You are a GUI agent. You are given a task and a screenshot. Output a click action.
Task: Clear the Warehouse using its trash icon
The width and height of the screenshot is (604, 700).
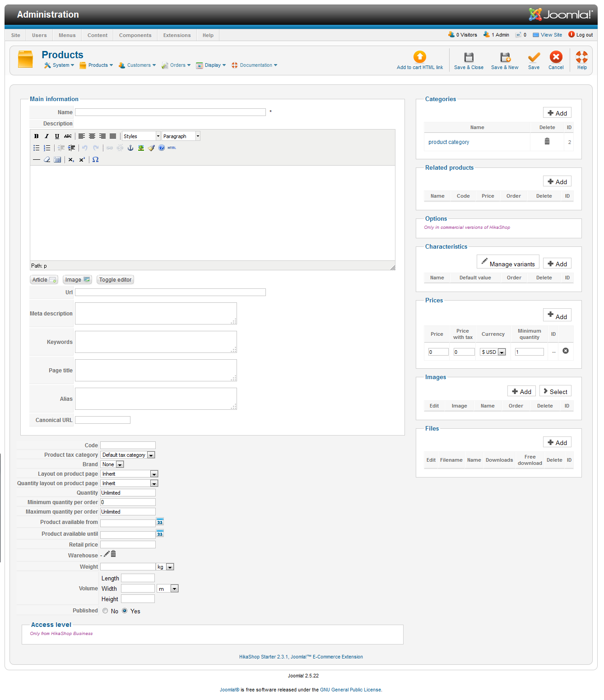tap(113, 554)
